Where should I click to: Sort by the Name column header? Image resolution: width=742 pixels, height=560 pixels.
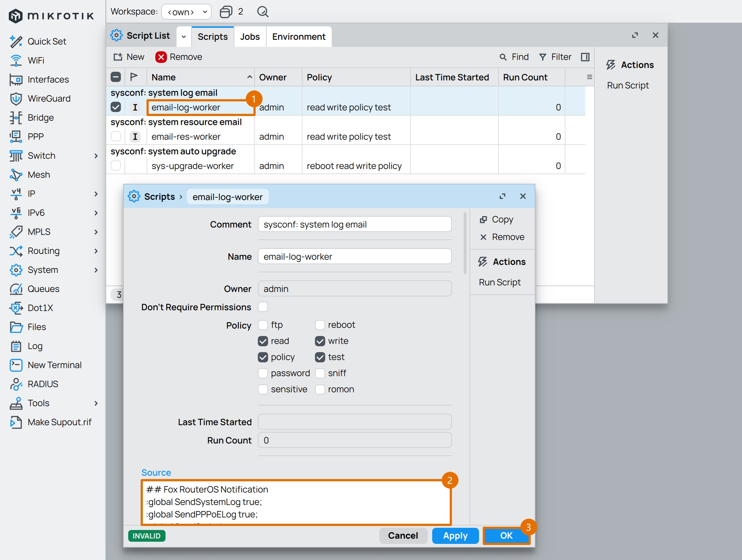(201, 77)
